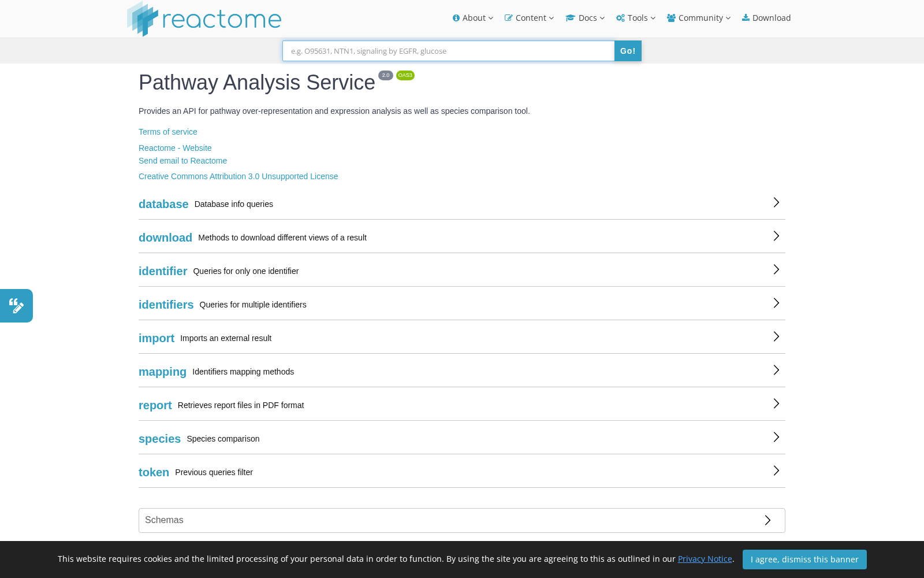
Task: Click Send email to Reactome link
Action: tap(182, 161)
